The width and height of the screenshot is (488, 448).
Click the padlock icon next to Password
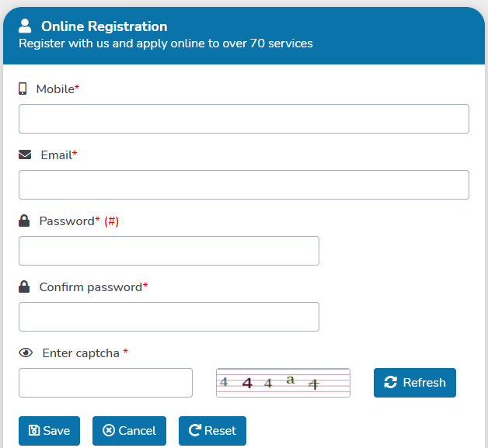(x=24, y=221)
